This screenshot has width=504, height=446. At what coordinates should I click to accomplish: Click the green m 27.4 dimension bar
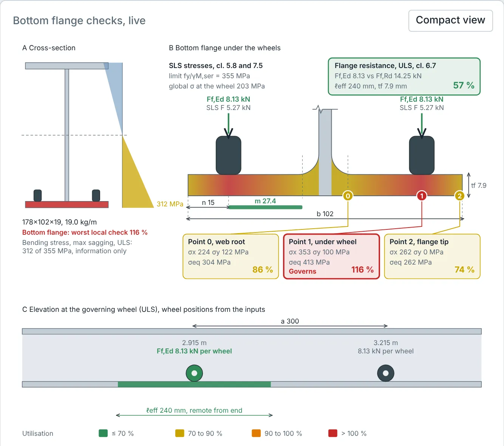(x=265, y=207)
